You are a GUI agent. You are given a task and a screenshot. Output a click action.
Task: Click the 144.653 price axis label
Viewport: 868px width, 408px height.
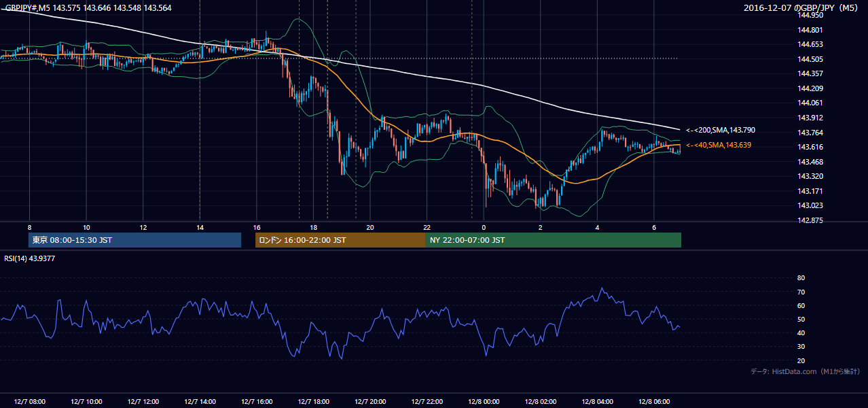[809, 44]
